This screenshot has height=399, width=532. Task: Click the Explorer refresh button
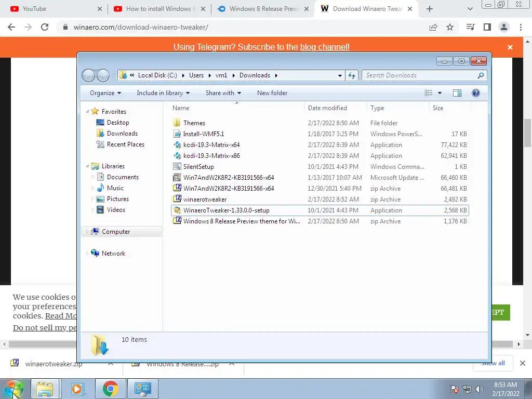coord(352,75)
